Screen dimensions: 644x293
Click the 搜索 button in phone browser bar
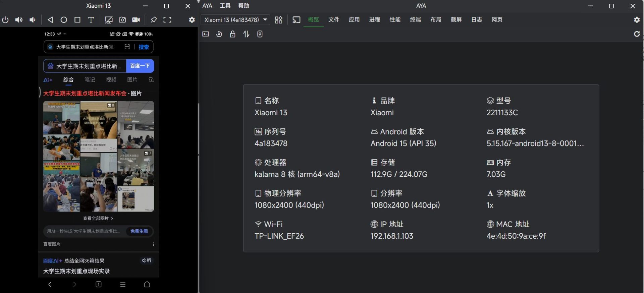pos(144,47)
